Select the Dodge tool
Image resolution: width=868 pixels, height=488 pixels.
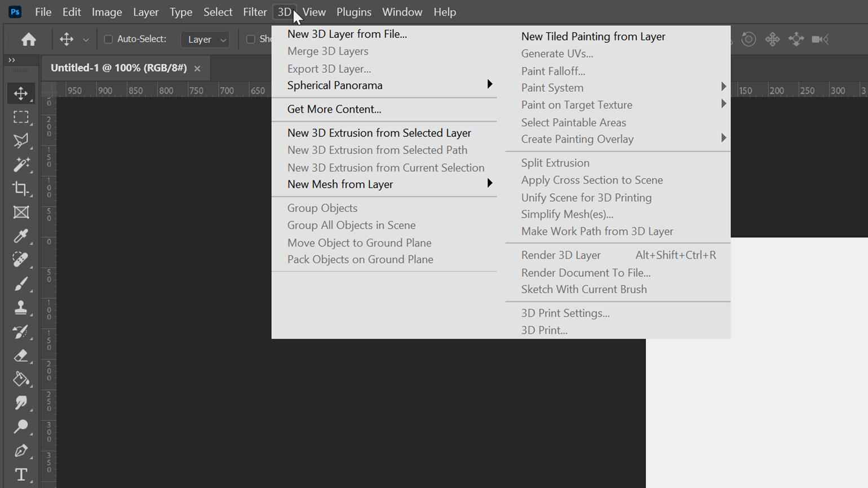(x=21, y=427)
